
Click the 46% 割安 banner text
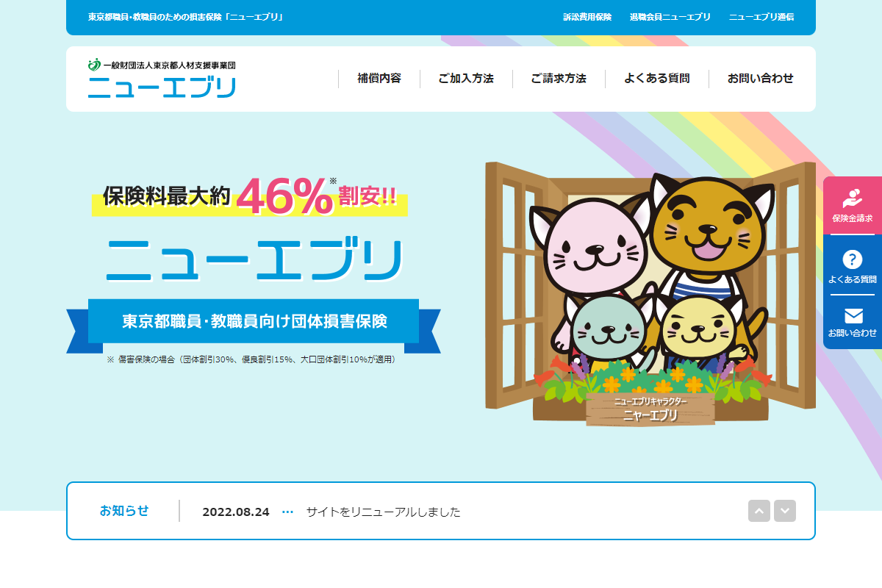[250, 196]
